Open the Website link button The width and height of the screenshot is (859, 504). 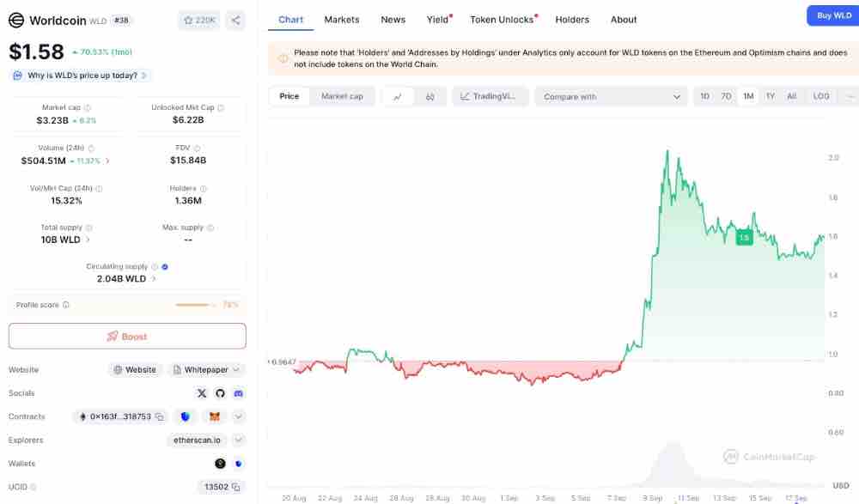point(135,370)
